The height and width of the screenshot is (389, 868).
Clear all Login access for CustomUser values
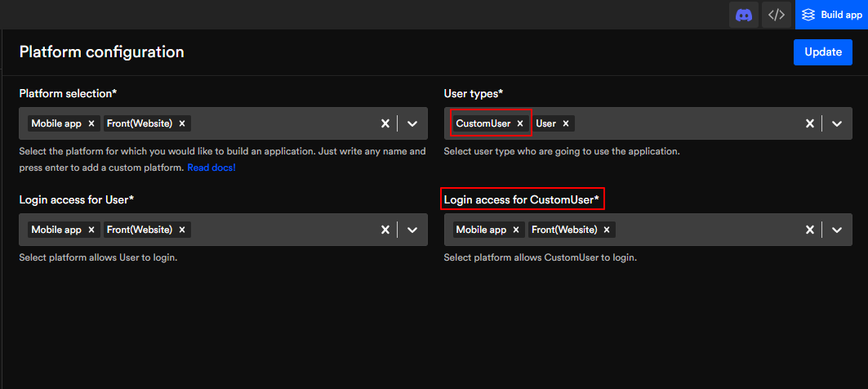coord(810,230)
